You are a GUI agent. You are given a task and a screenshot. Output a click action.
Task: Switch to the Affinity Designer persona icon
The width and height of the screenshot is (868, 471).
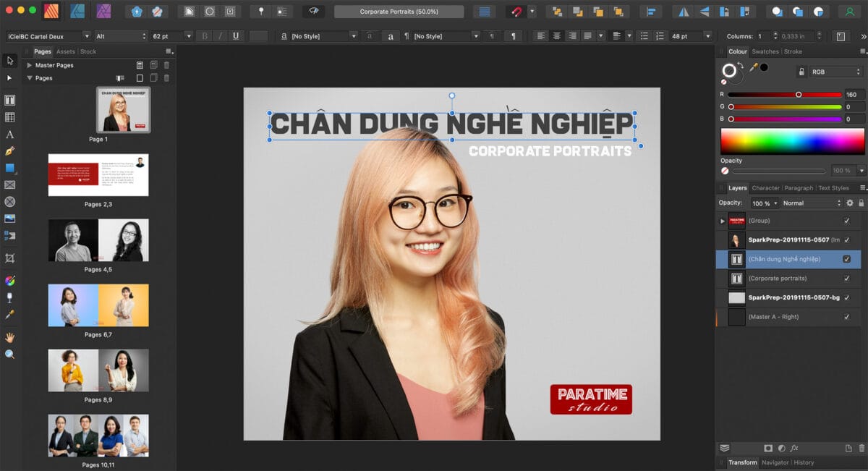77,11
